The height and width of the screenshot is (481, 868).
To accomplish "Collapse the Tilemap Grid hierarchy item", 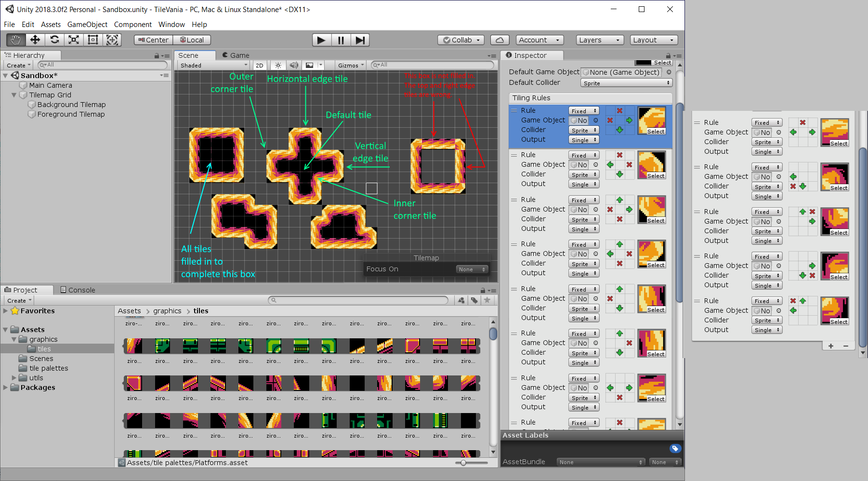I will (14, 95).
